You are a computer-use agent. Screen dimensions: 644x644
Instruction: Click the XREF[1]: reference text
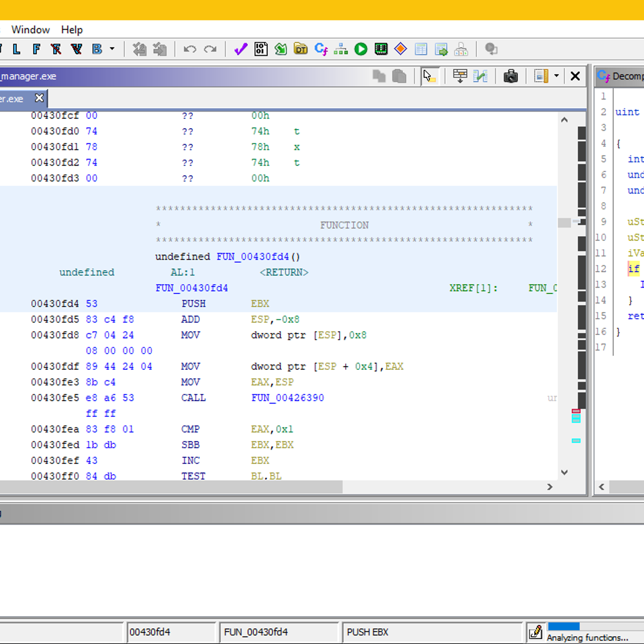[473, 288]
